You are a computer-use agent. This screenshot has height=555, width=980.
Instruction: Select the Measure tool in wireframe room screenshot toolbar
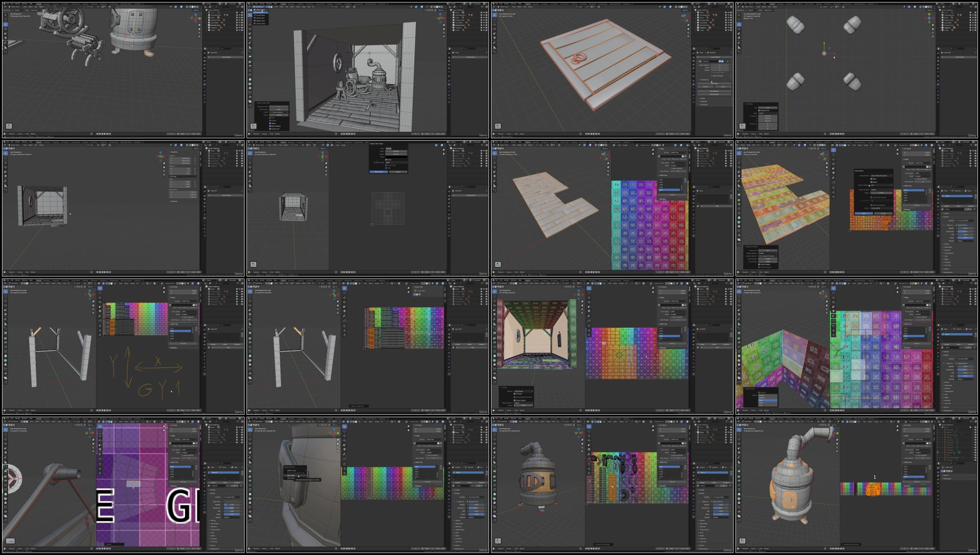(250, 47)
